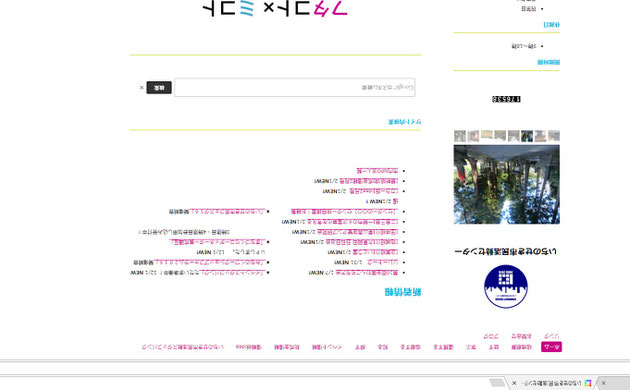630x390 pixels.
Task: Click the round blue center logo emblem
Action: tap(505, 286)
